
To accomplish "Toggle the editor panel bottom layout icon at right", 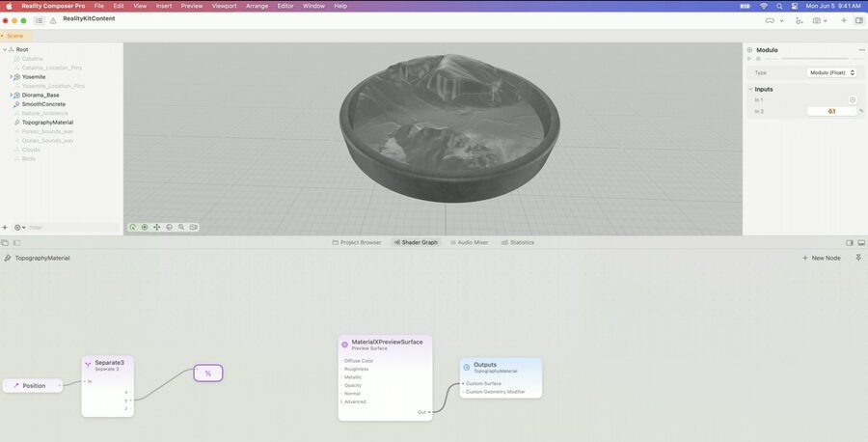I will tap(861, 243).
